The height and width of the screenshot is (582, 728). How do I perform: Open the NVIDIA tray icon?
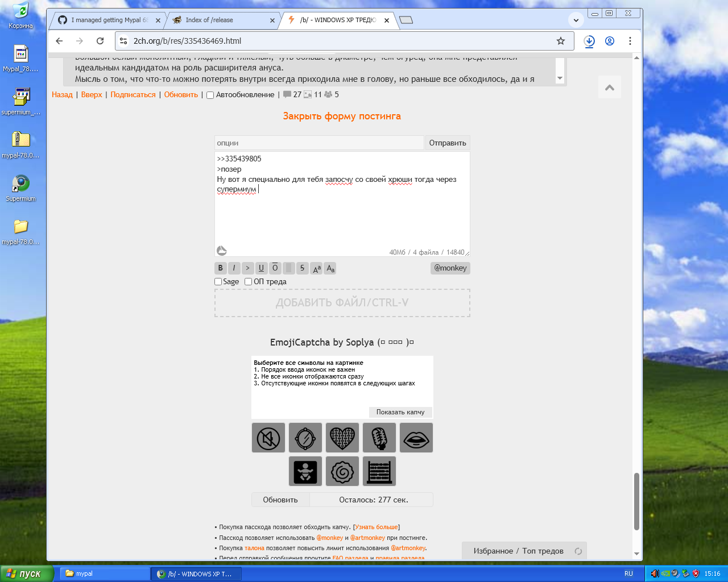pos(665,573)
